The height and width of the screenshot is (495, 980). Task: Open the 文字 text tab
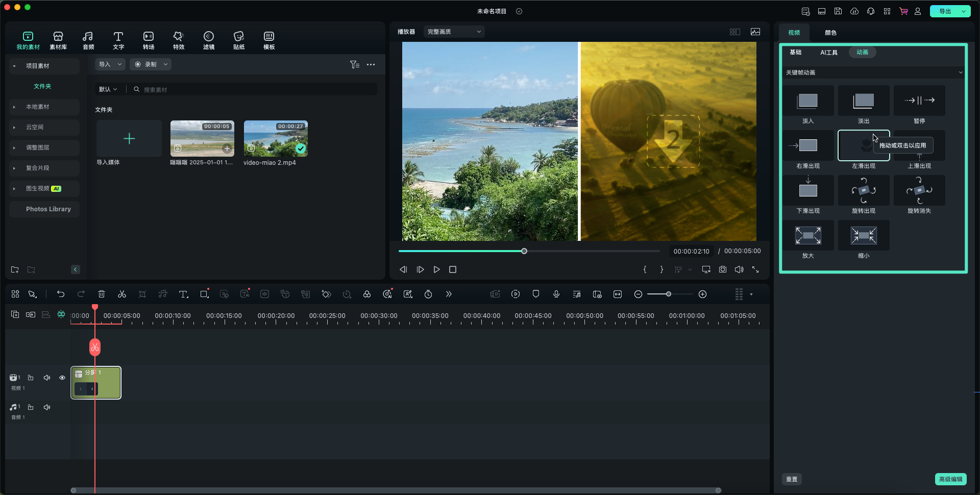[118, 40]
